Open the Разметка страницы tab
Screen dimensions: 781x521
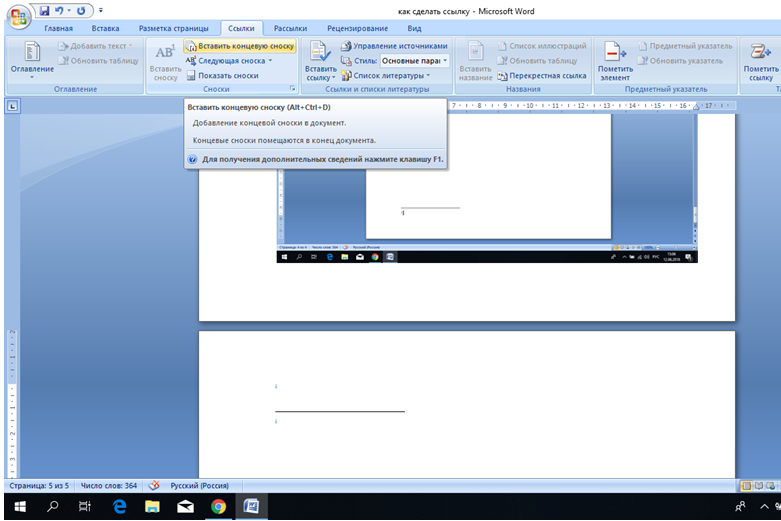pyautogui.click(x=173, y=29)
